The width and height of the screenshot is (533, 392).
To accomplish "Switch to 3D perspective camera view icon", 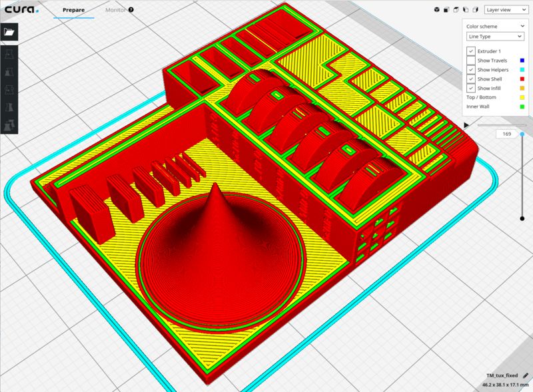I will pyautogui.click(x=437, y=10).
